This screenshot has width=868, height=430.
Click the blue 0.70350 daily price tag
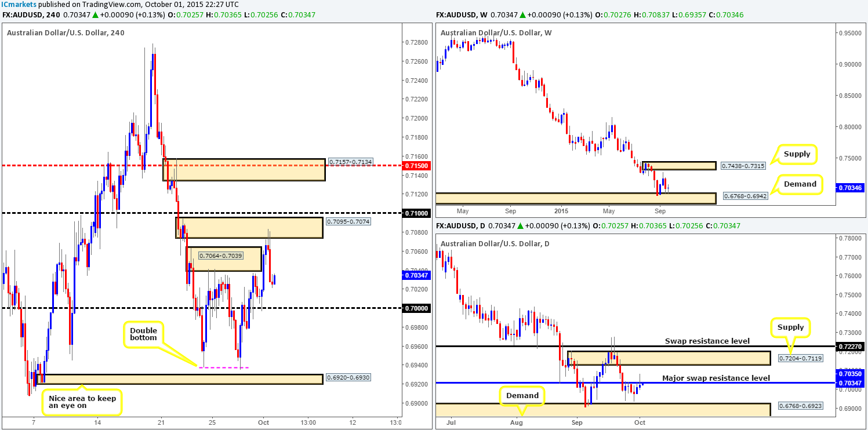coord(849,374)
